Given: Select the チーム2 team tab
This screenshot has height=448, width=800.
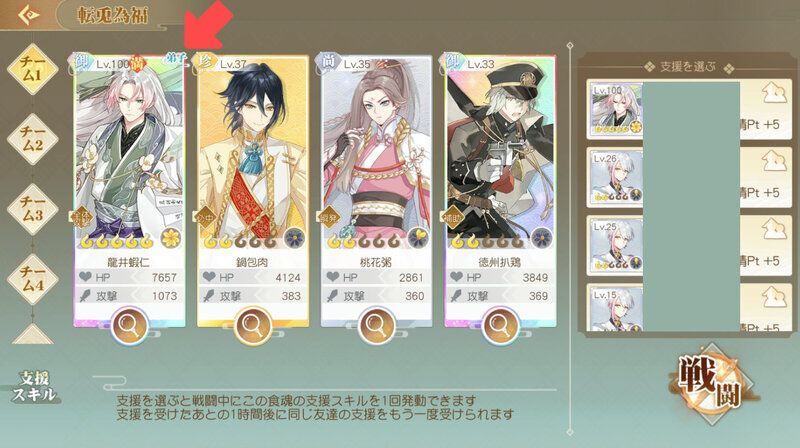Looking at the screenshot, I should click(32, 139).
